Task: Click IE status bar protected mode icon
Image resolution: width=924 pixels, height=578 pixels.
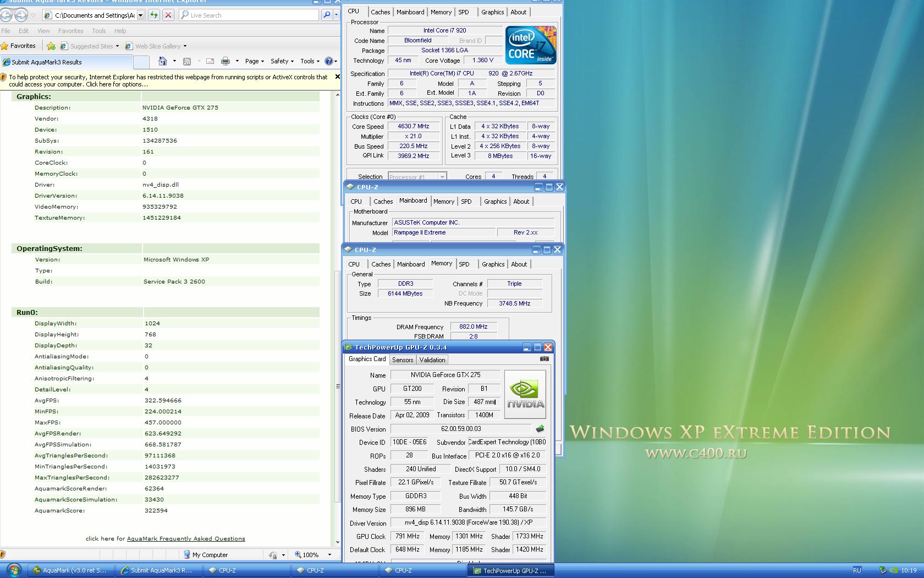Action: click(x=272, y=555)
